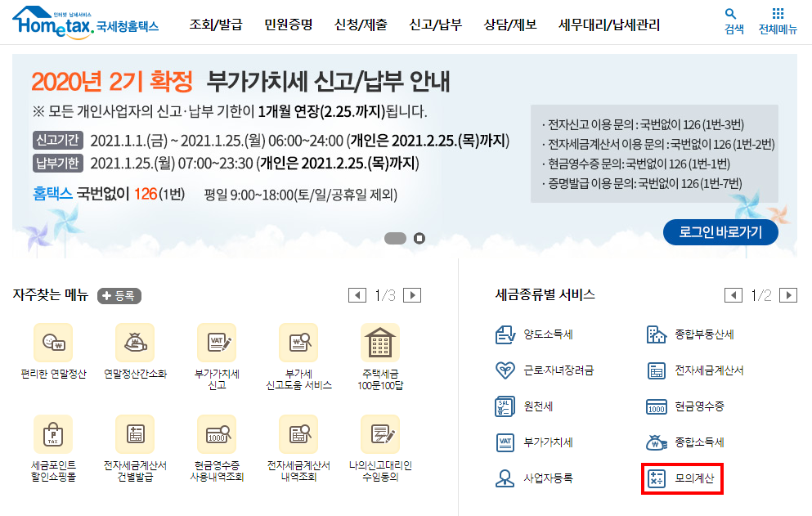812x516 pixels.
Task: Click the 종합부동산세 link text
Action: tap(704, 334)
